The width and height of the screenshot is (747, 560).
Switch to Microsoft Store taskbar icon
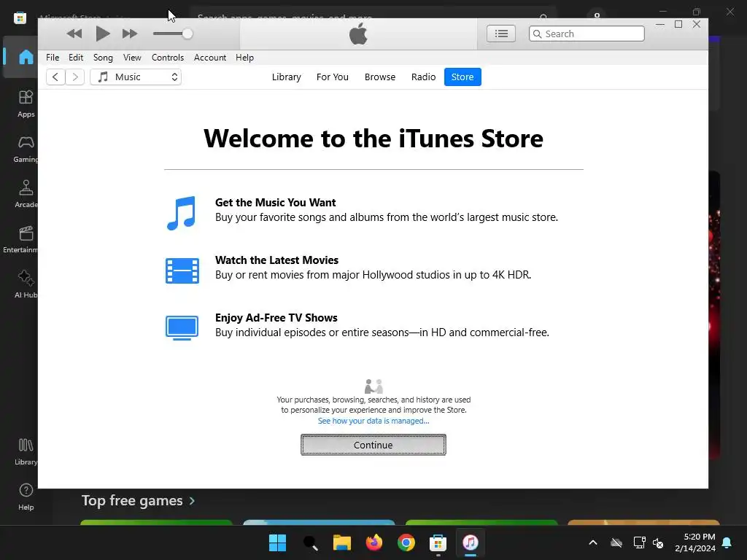tap(438, 542)
